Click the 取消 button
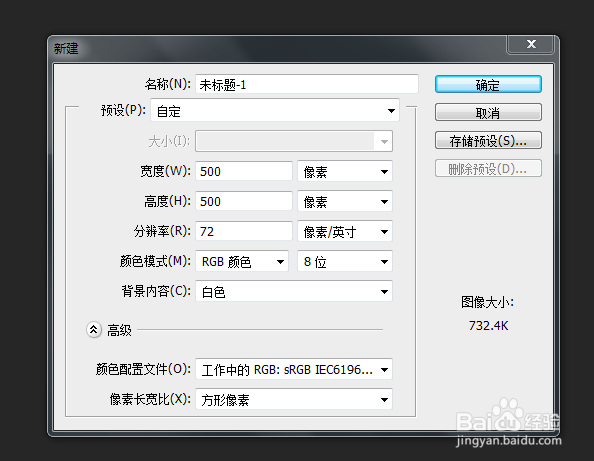The image size is (594, 461). click(x=488, y=113)
